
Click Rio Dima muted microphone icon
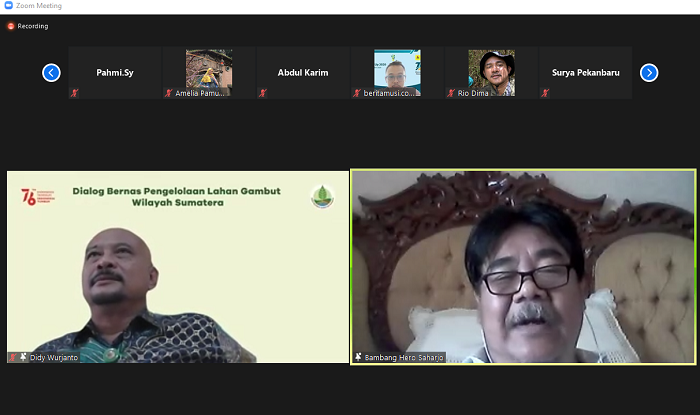click(x=451, y=93)
